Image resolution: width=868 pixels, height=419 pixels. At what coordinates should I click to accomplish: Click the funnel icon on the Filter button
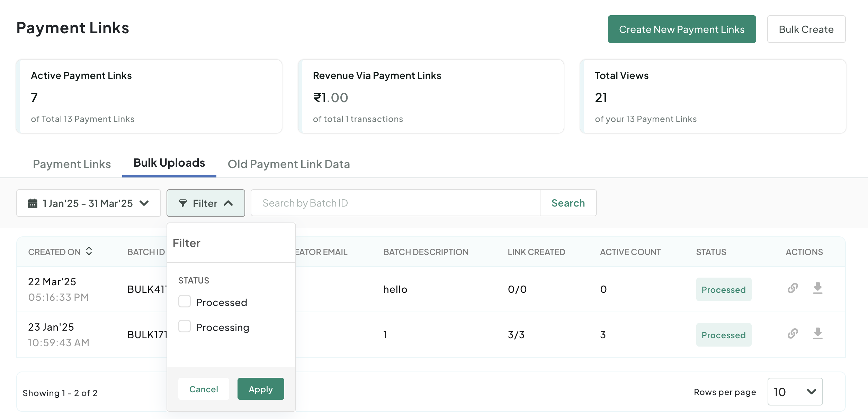183,203
